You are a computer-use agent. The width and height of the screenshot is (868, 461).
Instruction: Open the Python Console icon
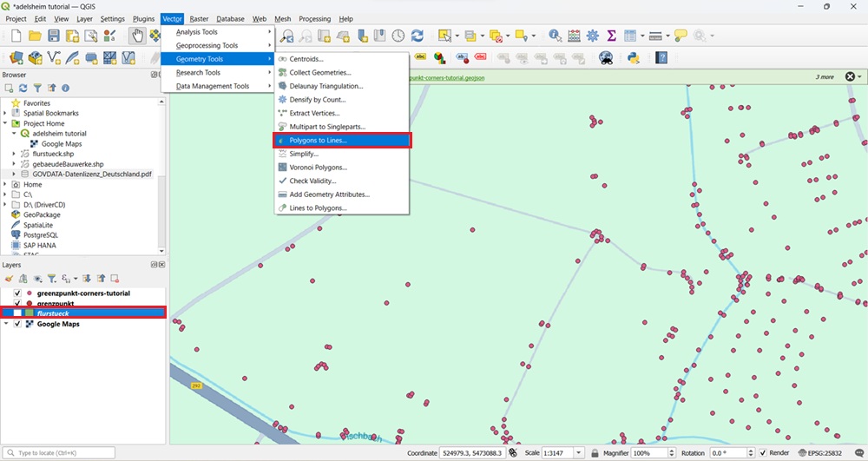tap(633, 58)
